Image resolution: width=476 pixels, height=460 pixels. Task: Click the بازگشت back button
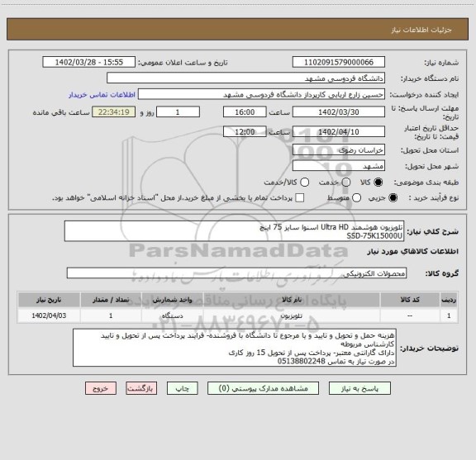[x=141, y=388]
